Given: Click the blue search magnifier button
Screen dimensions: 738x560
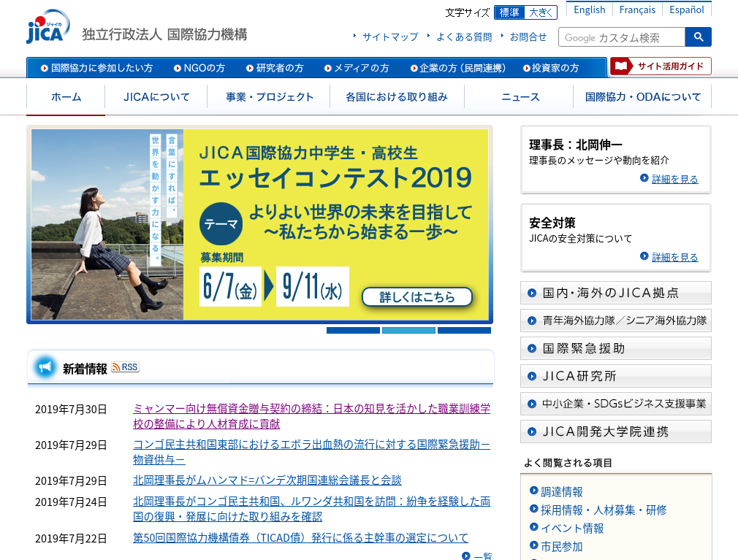Looking at the screenshot, I should coord(698,37).
